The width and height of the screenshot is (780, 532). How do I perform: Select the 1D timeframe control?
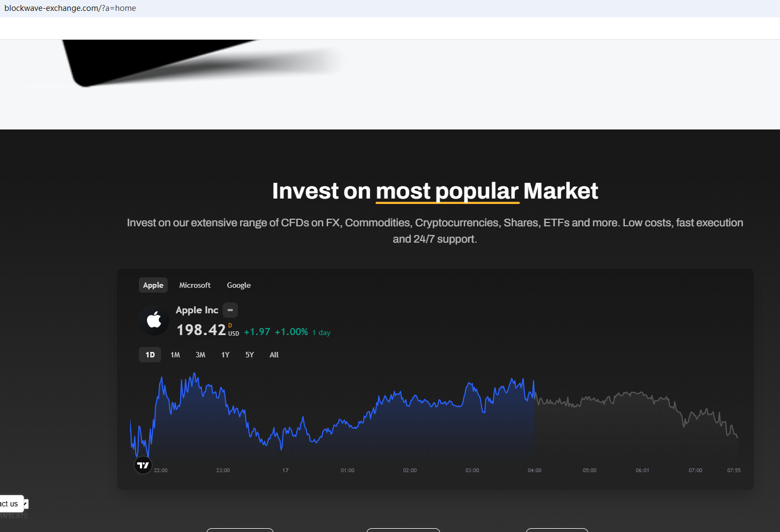(x=150, y=354)
